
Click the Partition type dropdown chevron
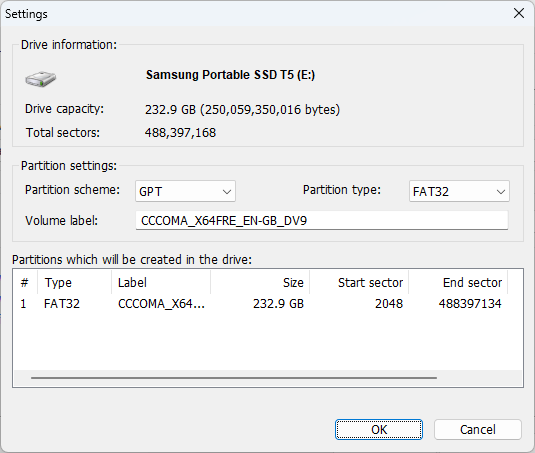click(501, 192)
